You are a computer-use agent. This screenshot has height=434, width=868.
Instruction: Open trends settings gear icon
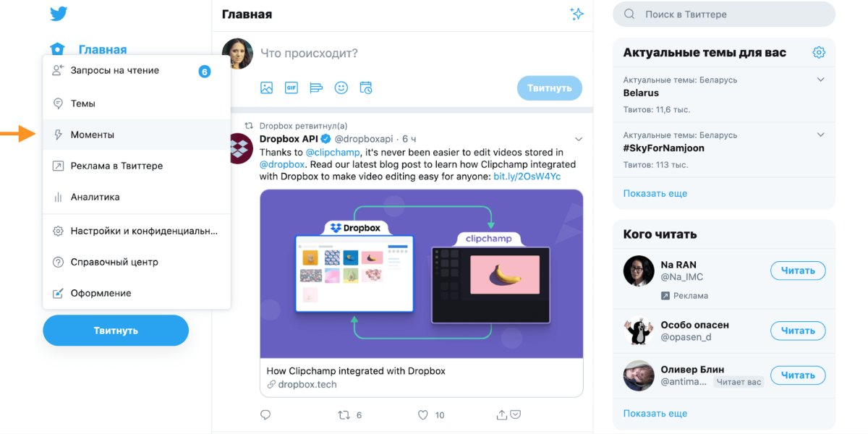819,52
